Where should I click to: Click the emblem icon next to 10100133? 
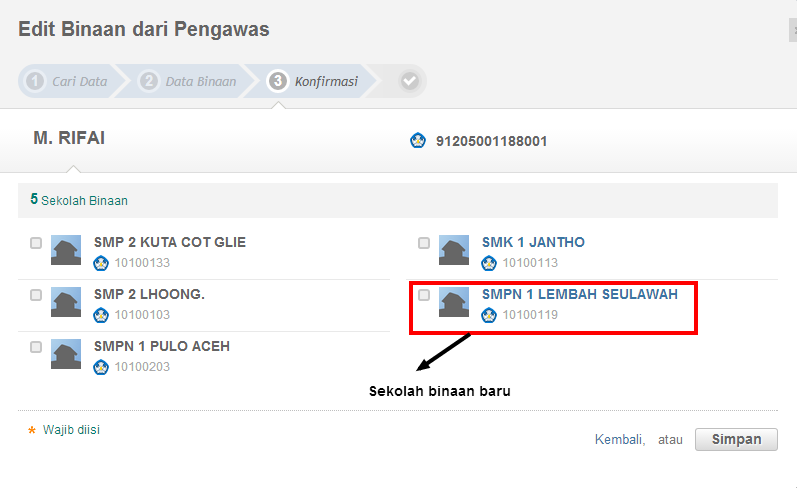click(100, 263)
